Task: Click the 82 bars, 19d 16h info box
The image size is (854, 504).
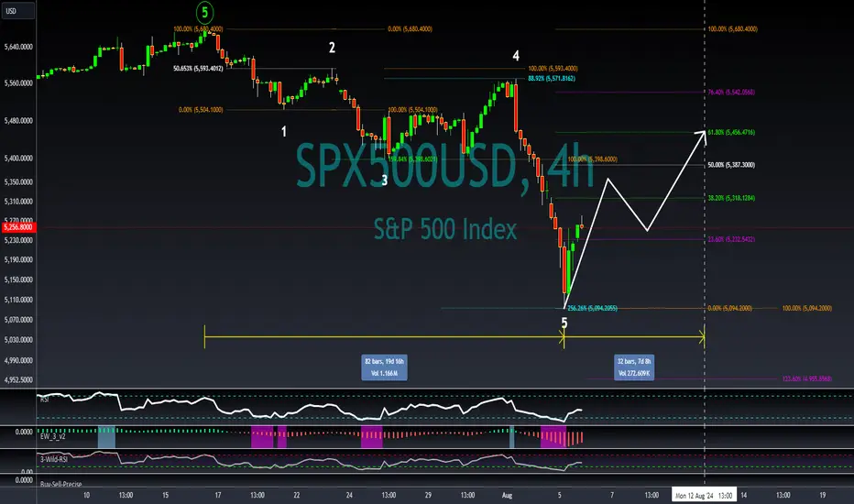Action: pos(385,367)
